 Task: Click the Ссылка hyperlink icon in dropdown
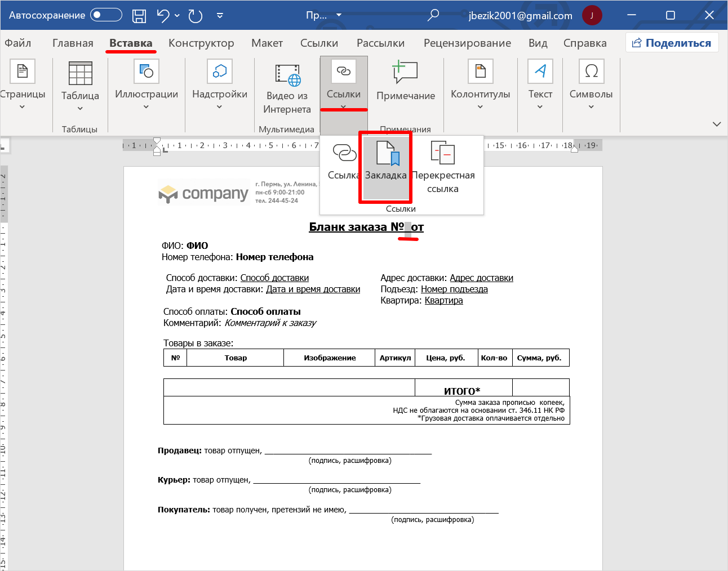pos(345,153)
